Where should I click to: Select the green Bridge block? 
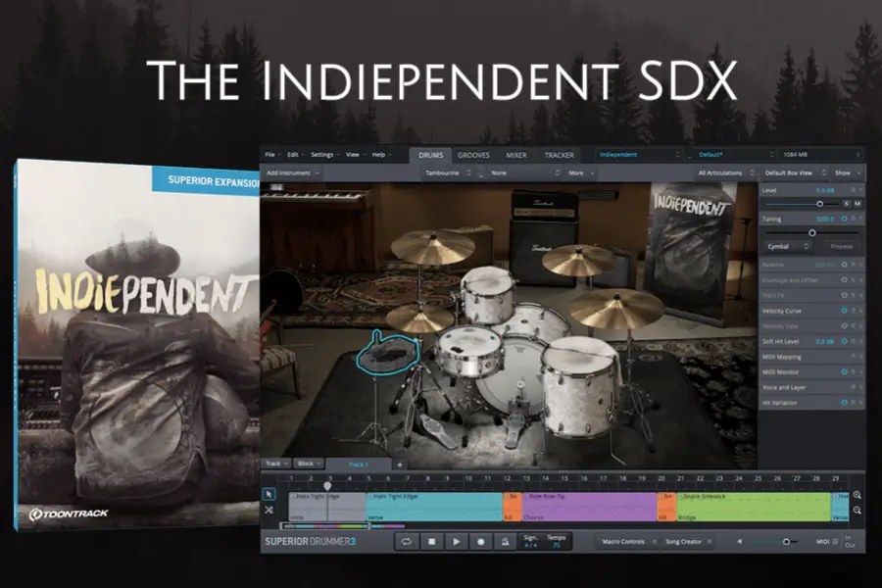[x=754, y=507]
